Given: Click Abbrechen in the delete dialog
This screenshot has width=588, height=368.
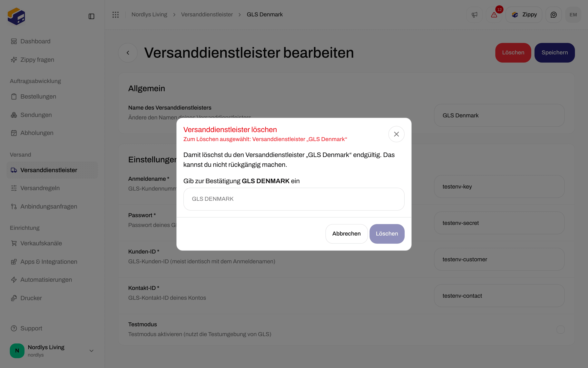Looking at the screenshot, I should (x=346, y=234).
